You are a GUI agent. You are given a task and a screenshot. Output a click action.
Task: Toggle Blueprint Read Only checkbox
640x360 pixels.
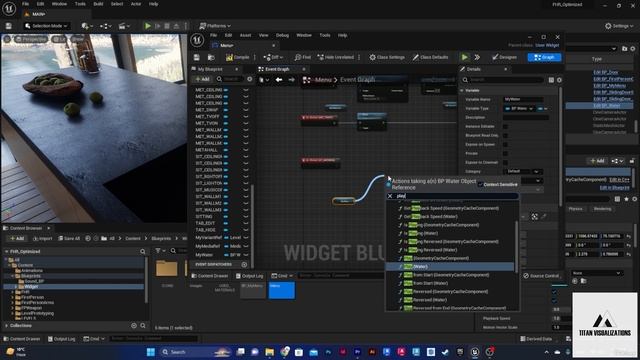(x=505, y=136)
